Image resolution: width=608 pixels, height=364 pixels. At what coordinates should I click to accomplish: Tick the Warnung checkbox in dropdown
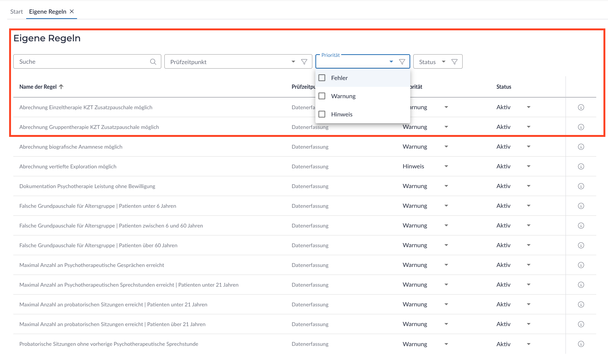[x=322, y=96]
